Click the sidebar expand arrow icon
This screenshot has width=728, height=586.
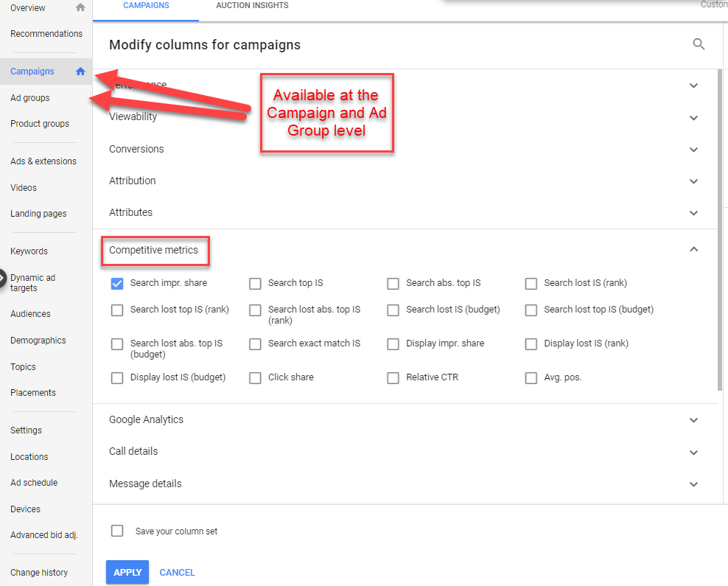coord(3,279)
